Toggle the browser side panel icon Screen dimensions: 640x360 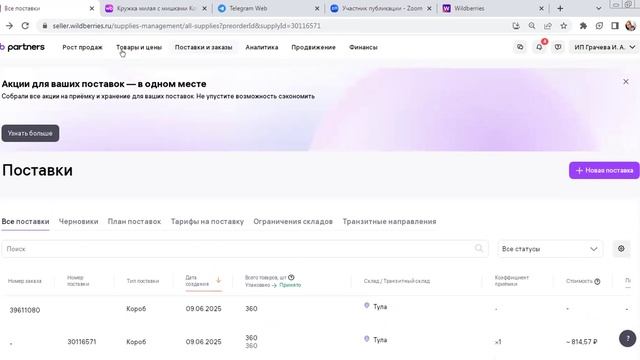click(615, 26)
